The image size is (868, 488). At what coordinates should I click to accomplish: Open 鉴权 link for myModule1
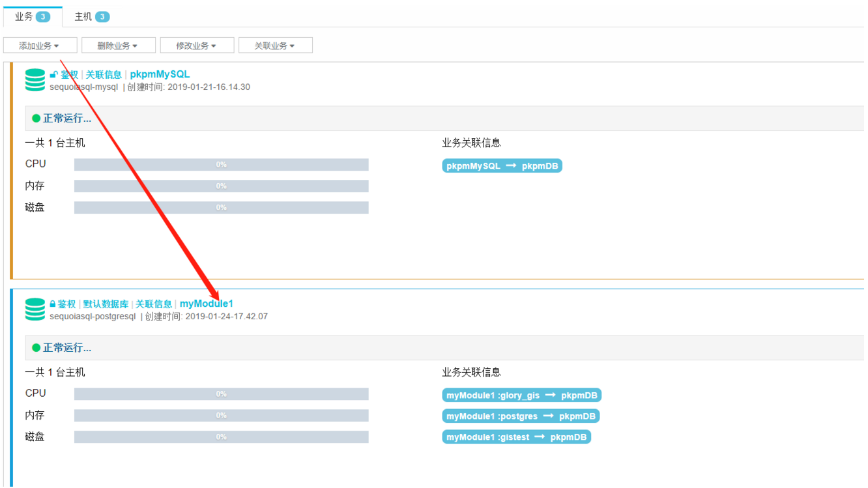click(66, 304)
